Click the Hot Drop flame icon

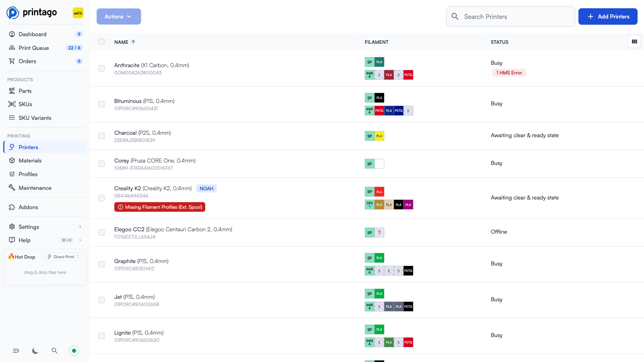[x=11, y=256]
